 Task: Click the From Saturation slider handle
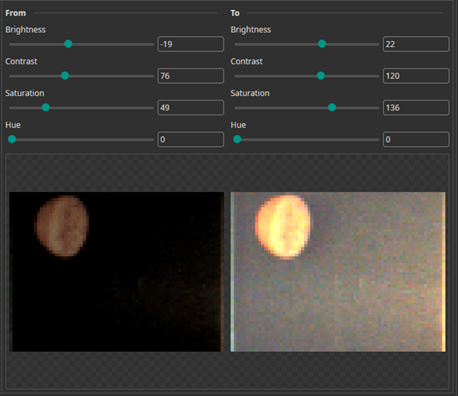click(x=46, y=107)
